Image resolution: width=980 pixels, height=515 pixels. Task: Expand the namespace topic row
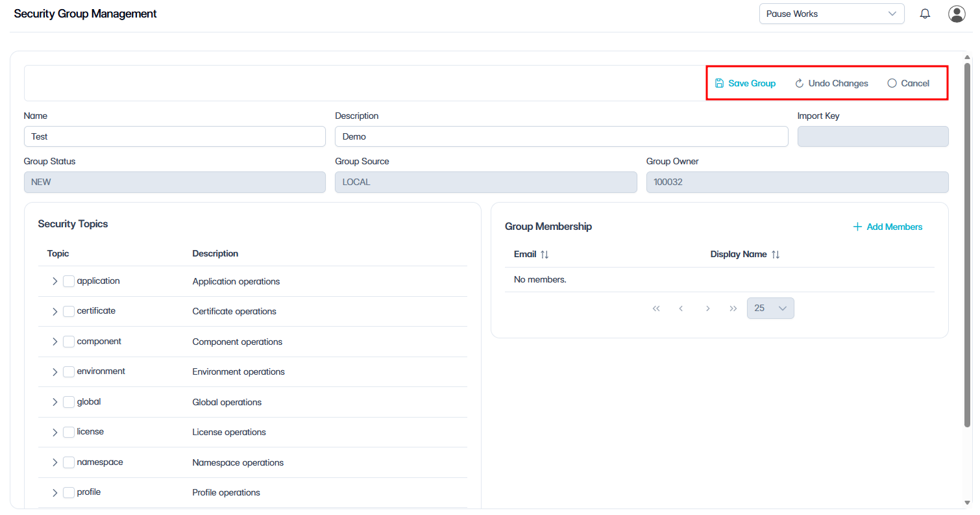55,462
